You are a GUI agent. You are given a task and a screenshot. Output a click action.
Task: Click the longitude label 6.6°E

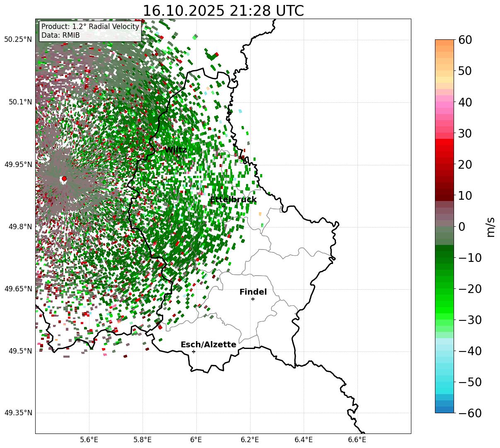pos(357,440)
